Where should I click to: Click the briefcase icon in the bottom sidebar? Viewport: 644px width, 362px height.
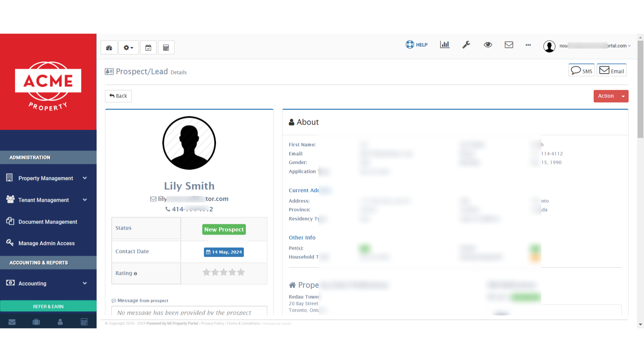tap(36, 322)
